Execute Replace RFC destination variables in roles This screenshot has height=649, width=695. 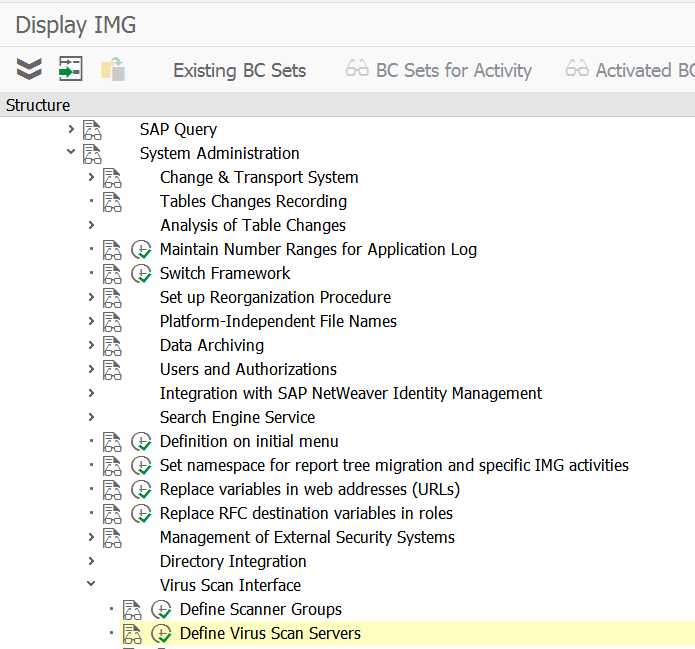(x=141, y=513)
